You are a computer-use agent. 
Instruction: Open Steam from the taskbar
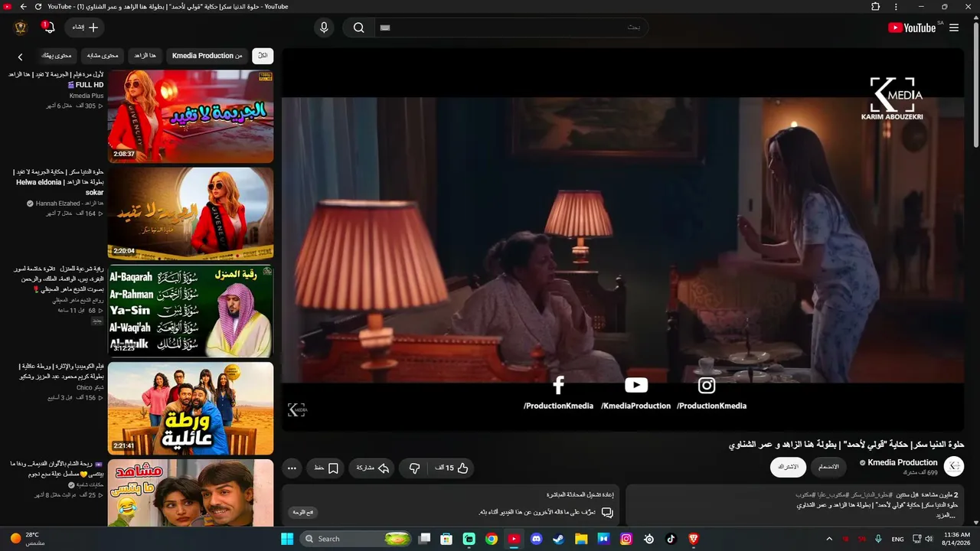[x=558, y=539]
